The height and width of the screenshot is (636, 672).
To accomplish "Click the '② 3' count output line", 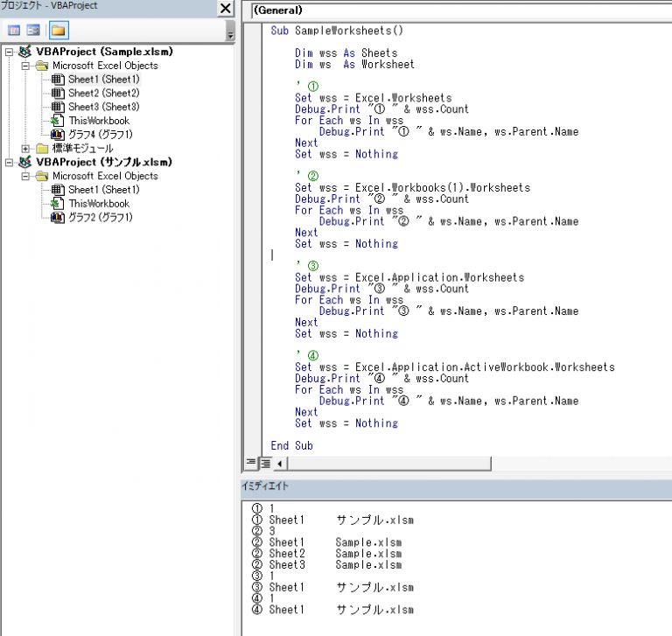I will pos(263,531).
